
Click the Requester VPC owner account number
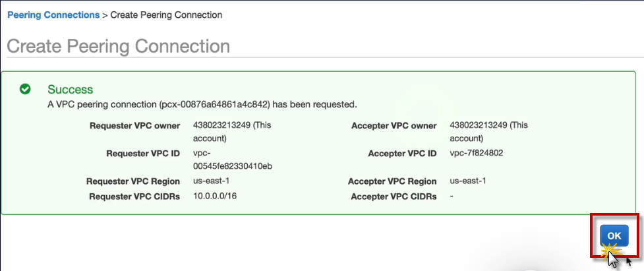[x=221, y=125]
